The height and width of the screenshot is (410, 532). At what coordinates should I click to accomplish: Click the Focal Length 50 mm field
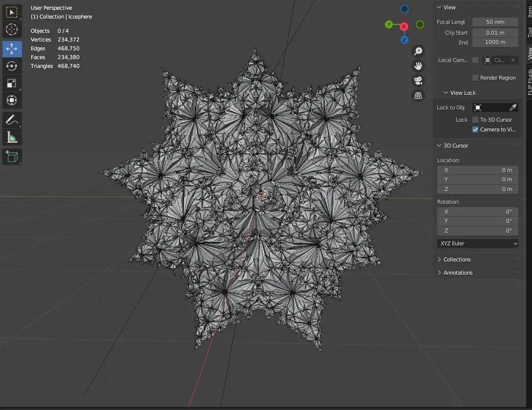pyautogui.click(x=495, y=22)
